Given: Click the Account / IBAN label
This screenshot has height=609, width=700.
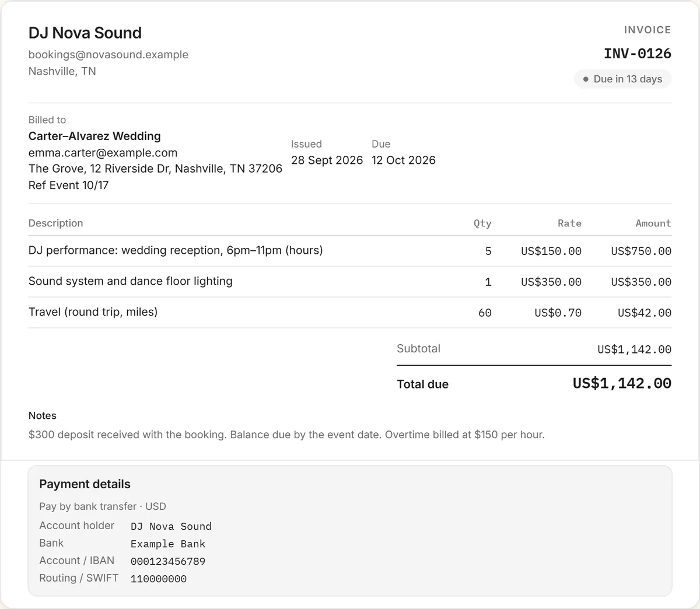Looking at the screenshot, I should 76,561.
